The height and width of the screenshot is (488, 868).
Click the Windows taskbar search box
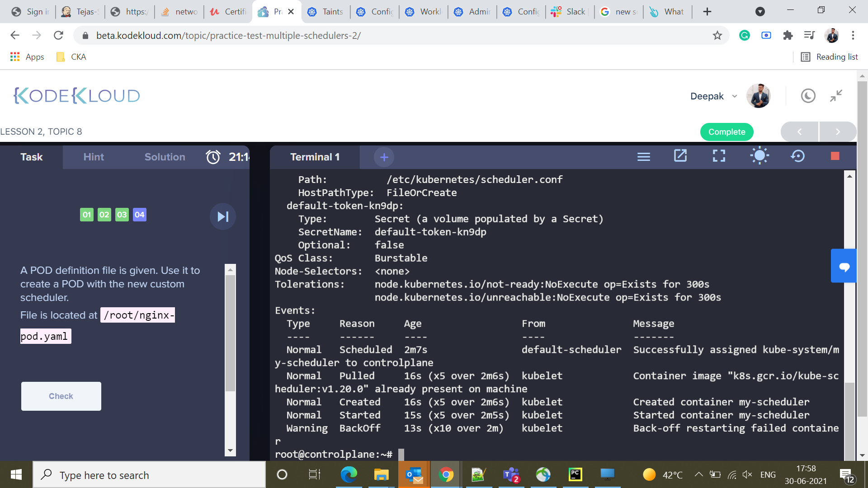tap(149, 475)
